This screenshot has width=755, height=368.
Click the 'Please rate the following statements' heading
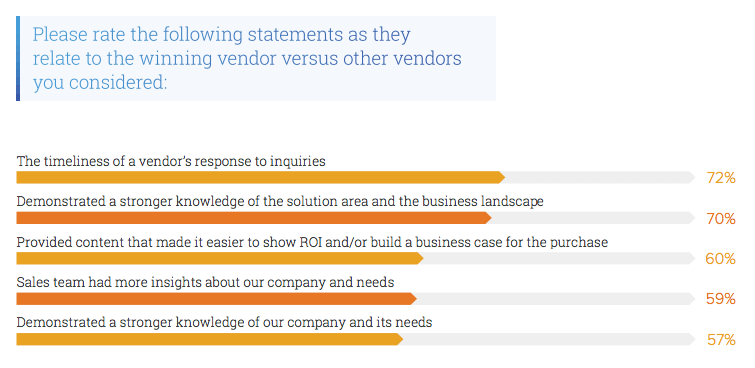pos(247,59)
